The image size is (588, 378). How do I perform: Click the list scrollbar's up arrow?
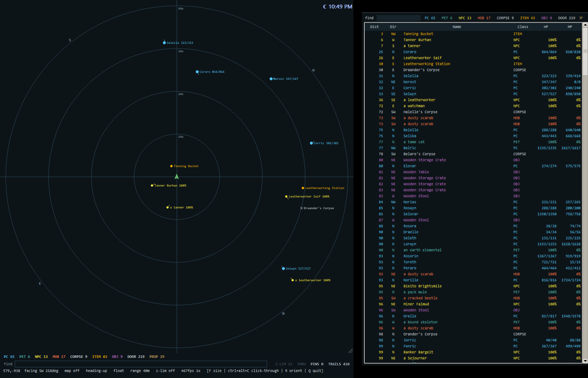tap(585, 25)
